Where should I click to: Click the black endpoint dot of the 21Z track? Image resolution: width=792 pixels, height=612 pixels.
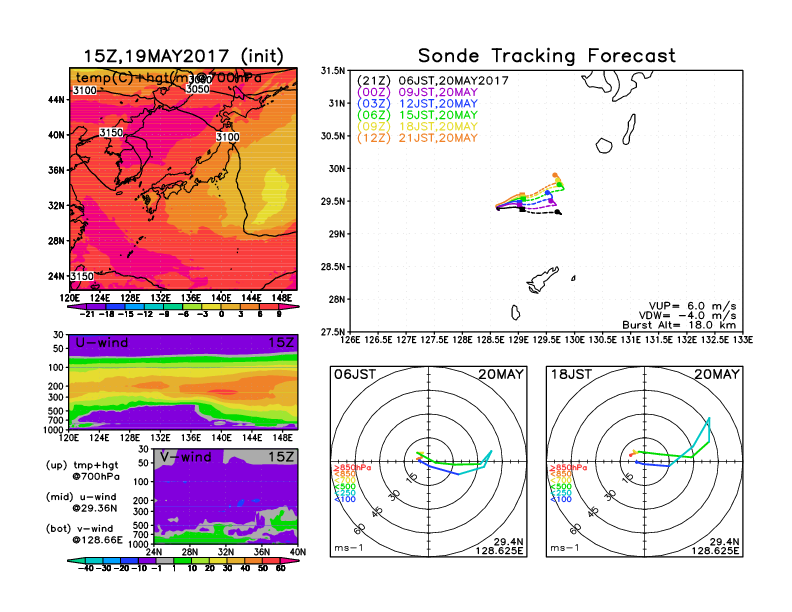[558, 212]
